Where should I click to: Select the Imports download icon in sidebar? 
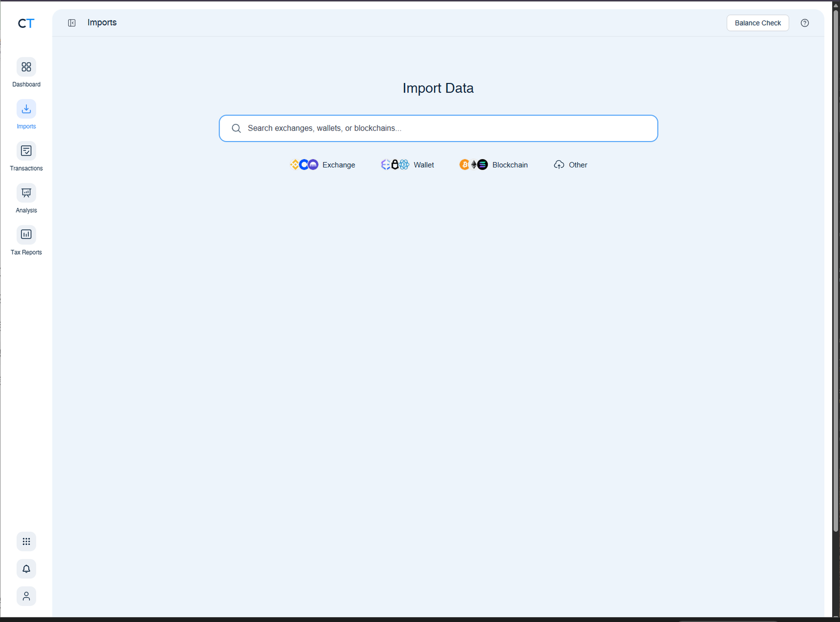point(26,109)
